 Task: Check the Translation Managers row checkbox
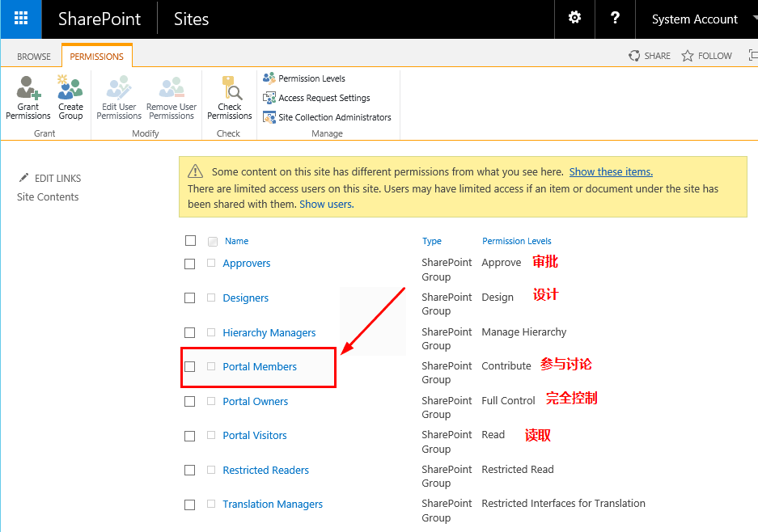tap(190, 505)
